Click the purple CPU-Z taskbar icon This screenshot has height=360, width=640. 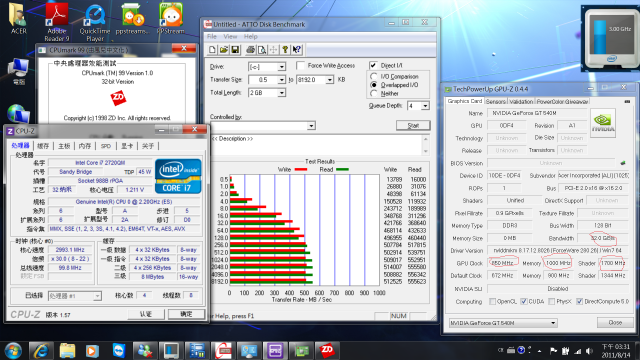tap(275, 351)
